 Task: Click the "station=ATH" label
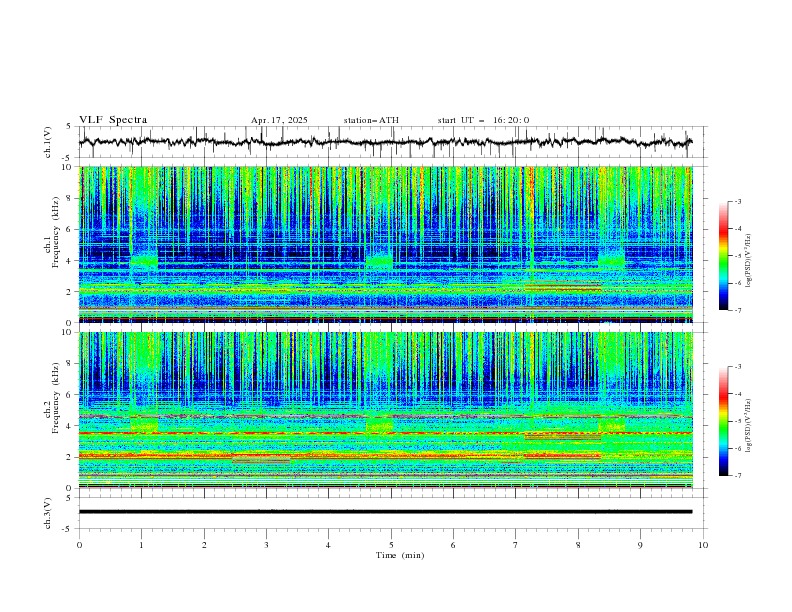pyautogui.click(x=371, y=120)
